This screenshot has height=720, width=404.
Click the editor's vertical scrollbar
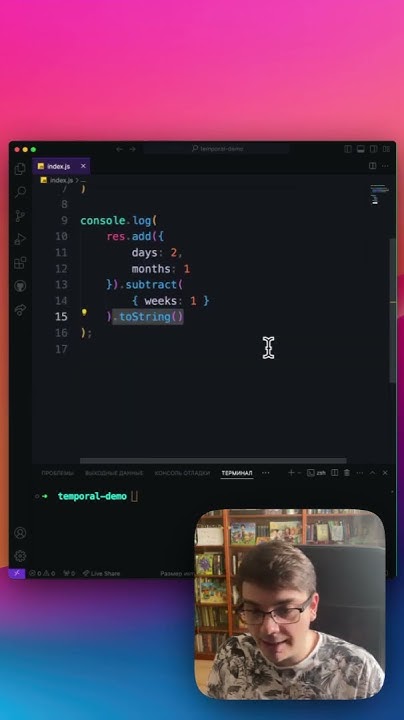(x=393, y=310)
